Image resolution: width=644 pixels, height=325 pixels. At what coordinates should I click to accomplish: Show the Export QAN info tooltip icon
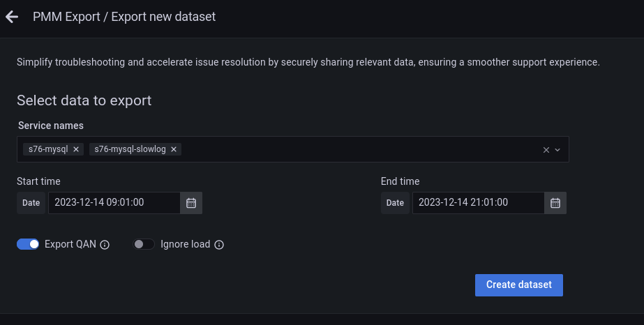point(105,245)
